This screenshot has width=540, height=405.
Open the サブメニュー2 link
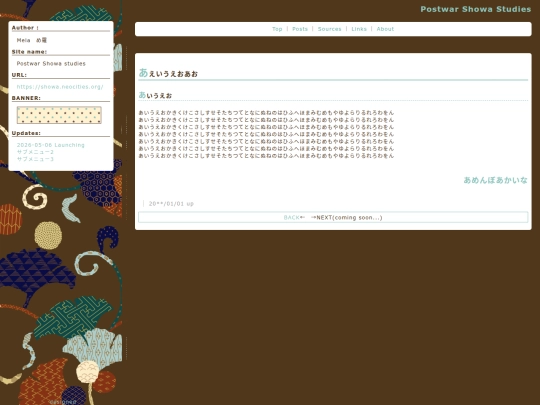(35, 152)
